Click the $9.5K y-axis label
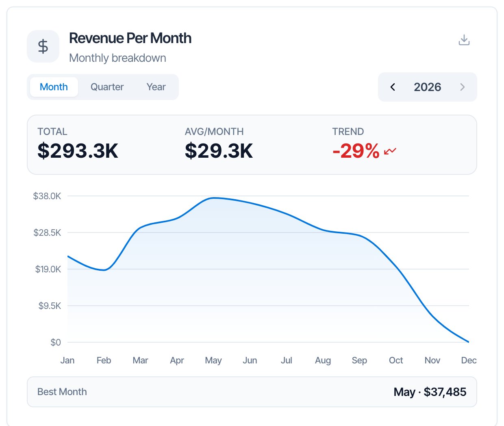The image size is (504, 426). [50, 306]
